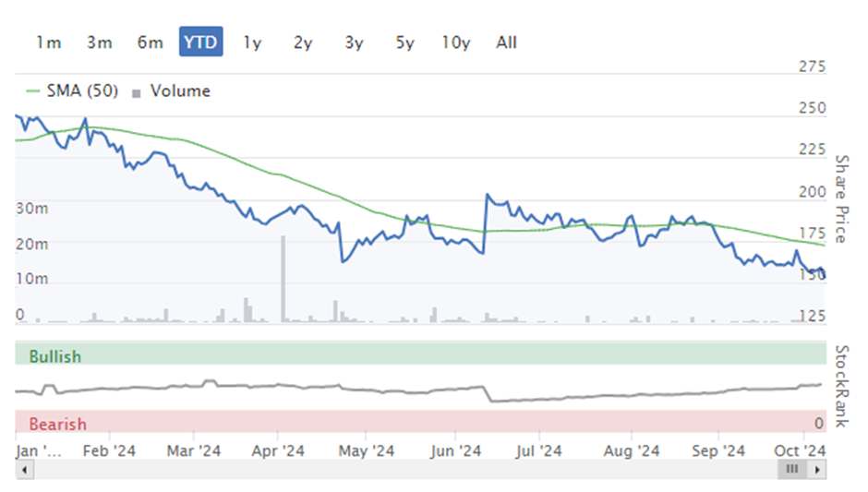Click the 250 price axis label
Image resolution: width=868 pixels, height=492 pixels.
(x=812, y=108)
